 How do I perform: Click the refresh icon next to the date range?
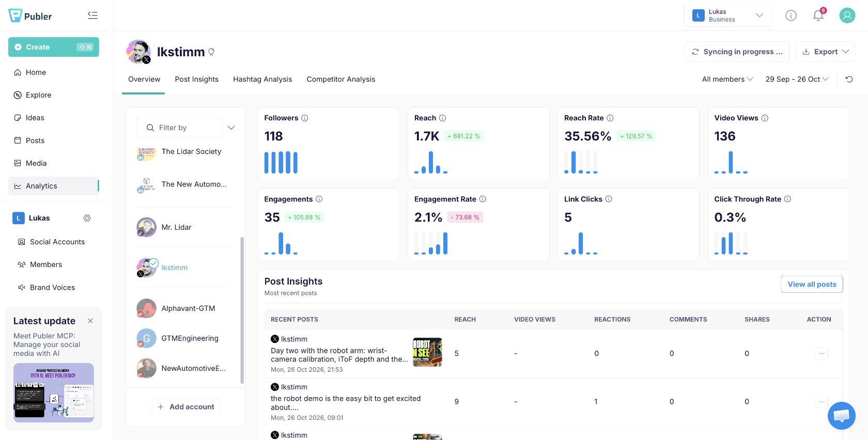click(849, 79)
